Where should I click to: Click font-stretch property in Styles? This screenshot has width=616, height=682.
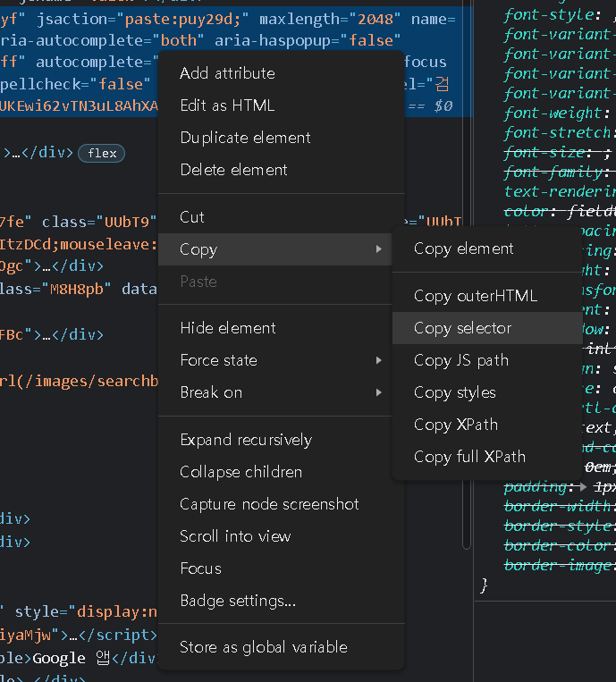557,132
